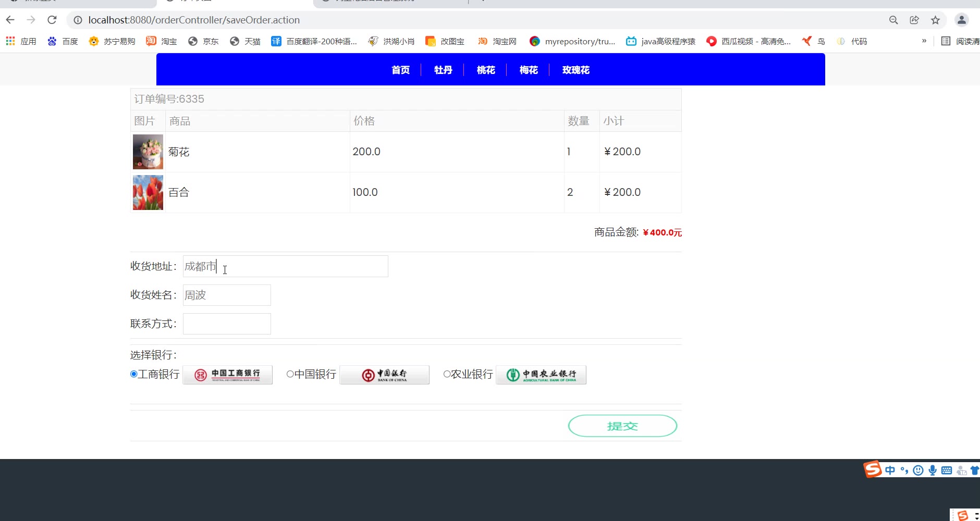Click the 联系方式 input field
Screen dimensions: 980x521
[x=227, y=324]
